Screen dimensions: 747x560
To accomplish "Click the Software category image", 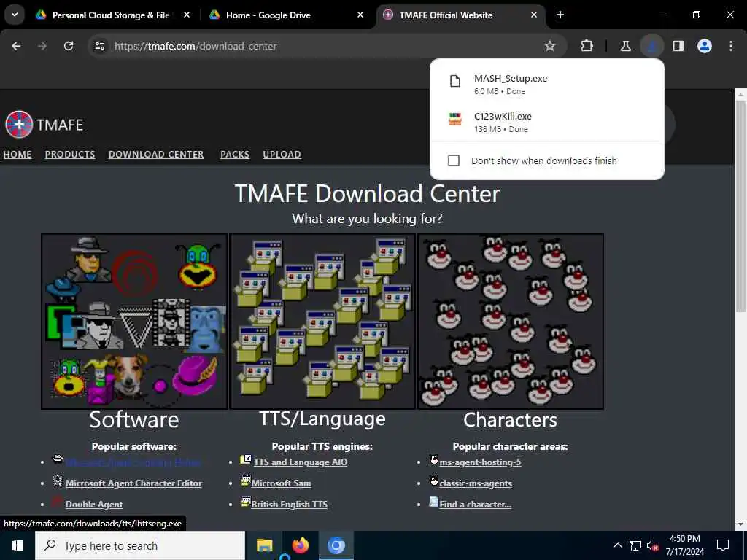I will (134, 322).
